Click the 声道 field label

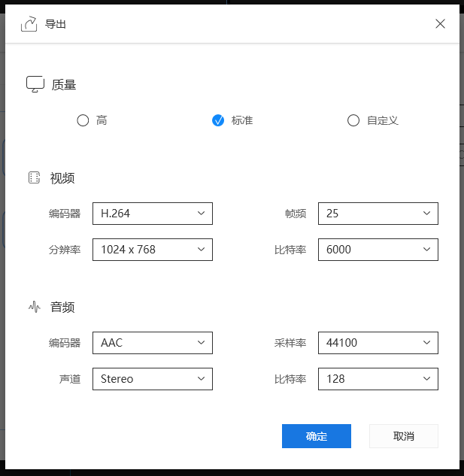coord(70,379)
